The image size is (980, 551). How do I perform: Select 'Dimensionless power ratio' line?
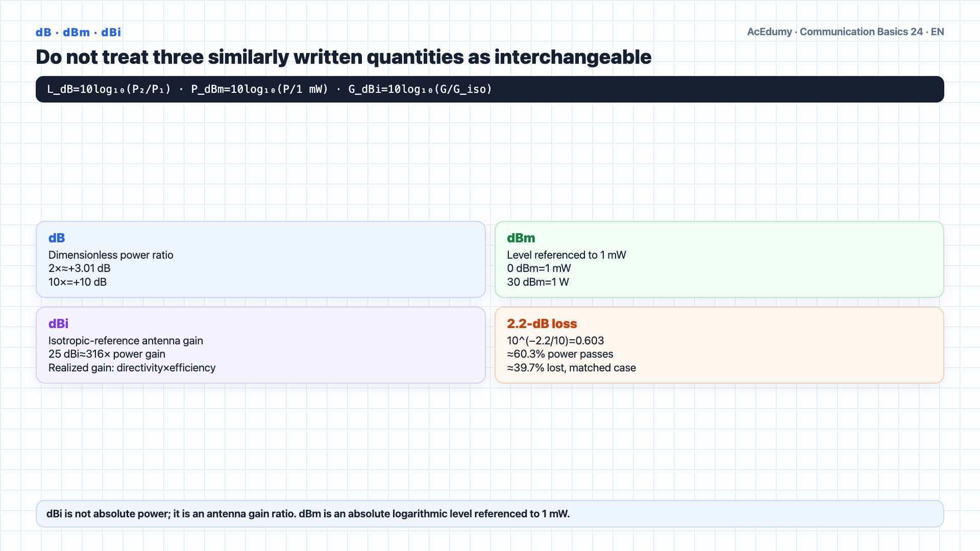tap(111, 255)
